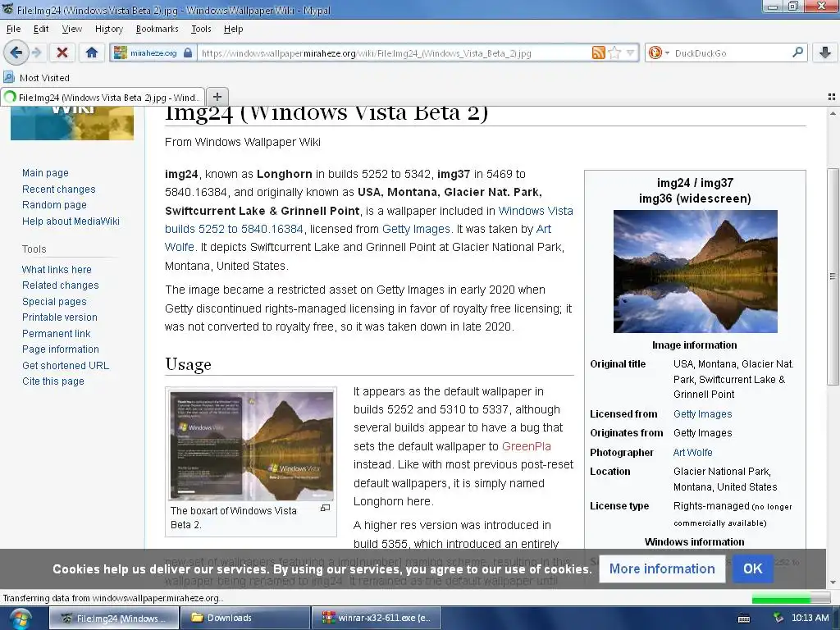Click the list all tabs grid icon
Image resolution: width=840 pixels, height=630 pixels.
[x=832, y=97]
